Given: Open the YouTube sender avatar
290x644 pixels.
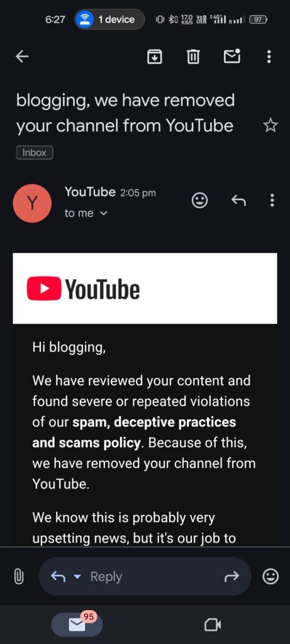Looking at the screenshot, I should point(32,203).
